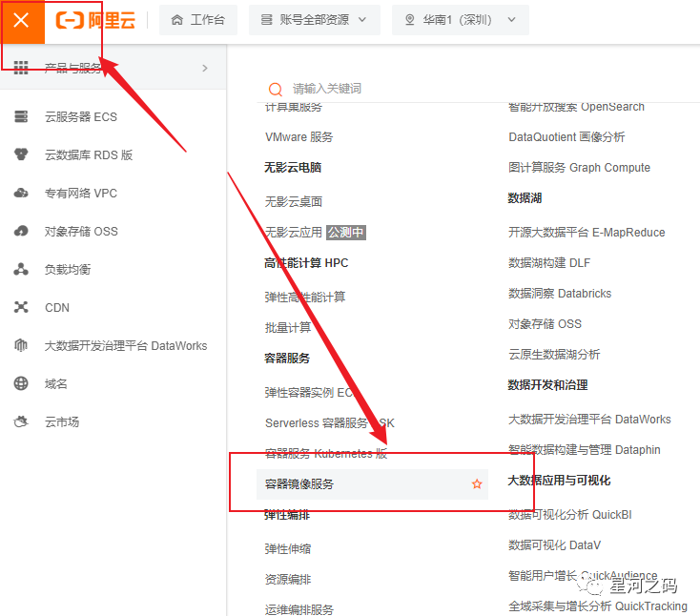Viewport: 700px width, 616px height.
Task: Open VMware 服务 link
Action: pos(299,136)
